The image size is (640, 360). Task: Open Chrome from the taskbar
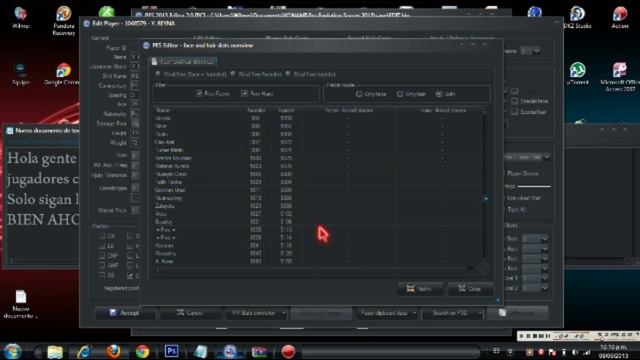pos(142,351)
